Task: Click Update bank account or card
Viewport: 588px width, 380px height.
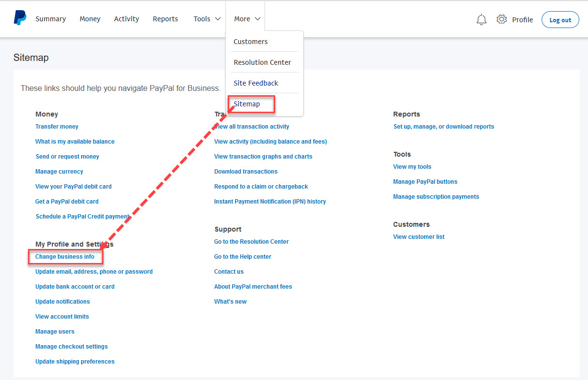Action: pyautogui.click(x=75, y=287)
